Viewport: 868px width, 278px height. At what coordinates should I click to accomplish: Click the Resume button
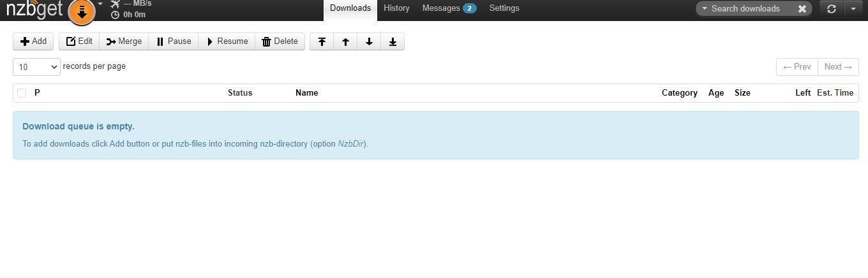click(227, 41)
